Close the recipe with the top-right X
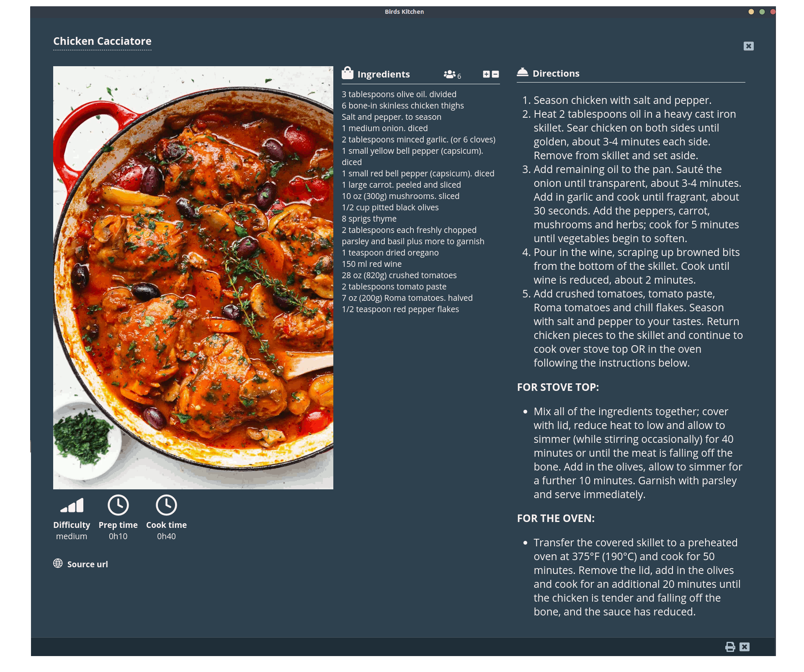 [x=749, y=46]
